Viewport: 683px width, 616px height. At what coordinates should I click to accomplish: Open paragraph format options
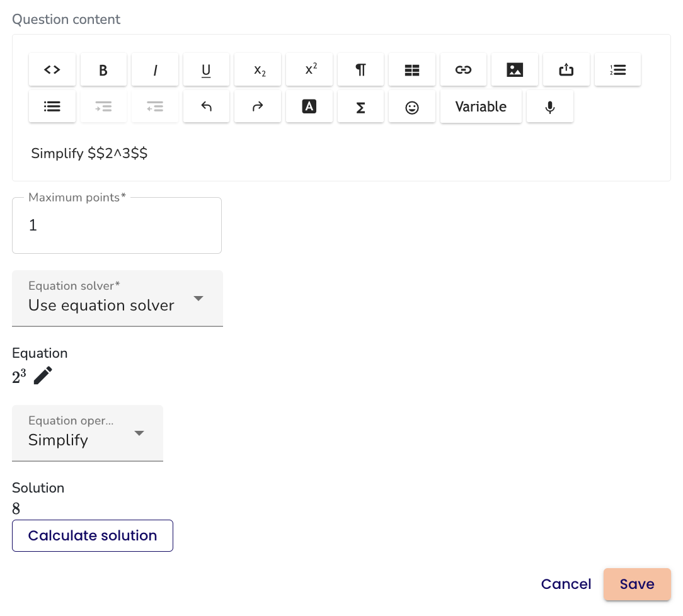(x=360, y=70)
